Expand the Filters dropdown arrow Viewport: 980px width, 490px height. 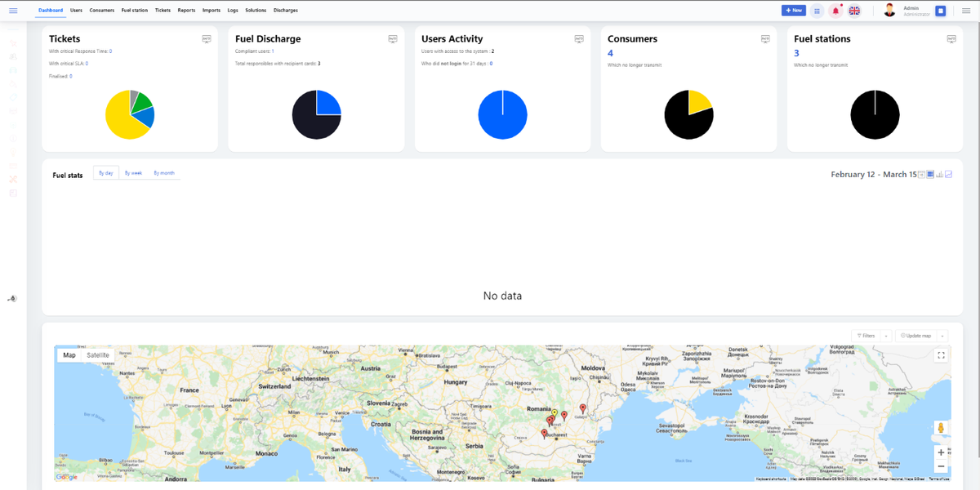886,336
